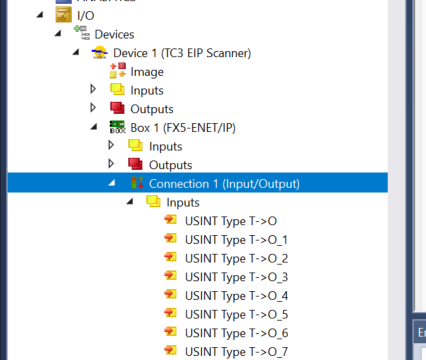
Task: Click the red Outputs icon under Device 1
Action: [117, 108]
